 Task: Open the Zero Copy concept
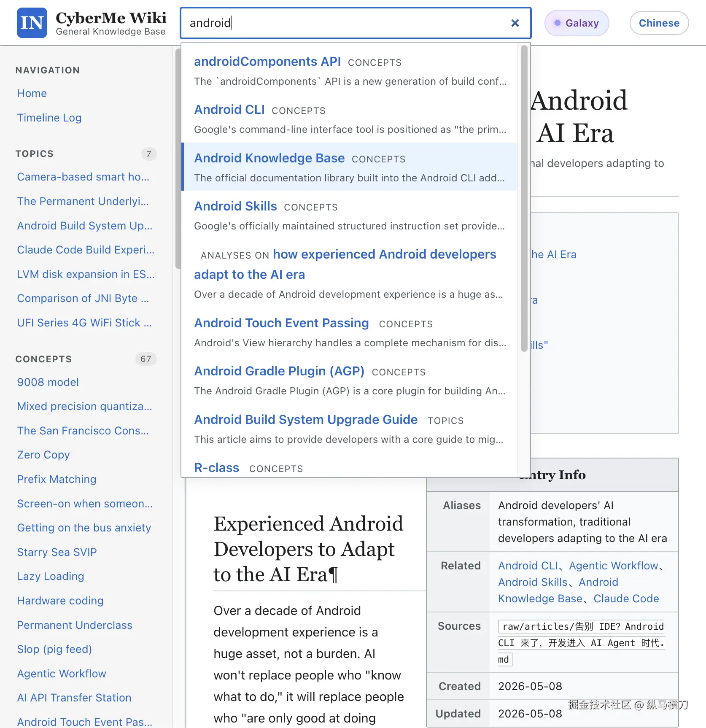tap(43, 455)
